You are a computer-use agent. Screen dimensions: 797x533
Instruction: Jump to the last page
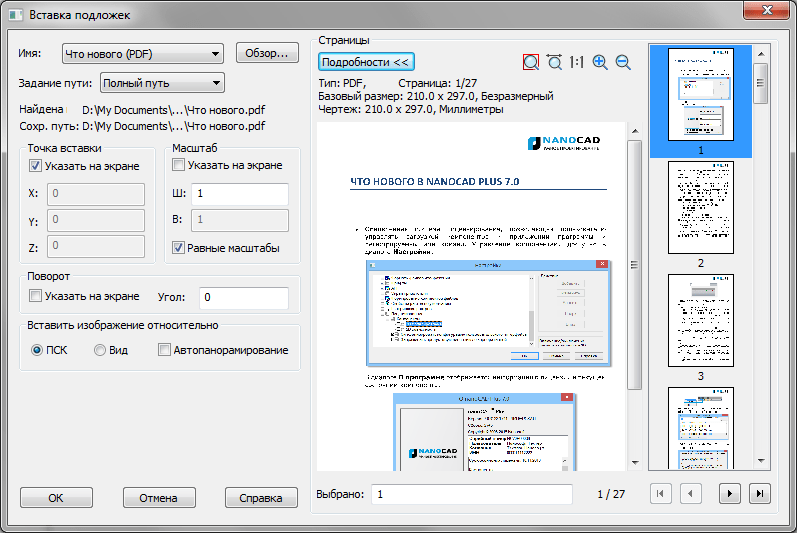coord(760,493)
